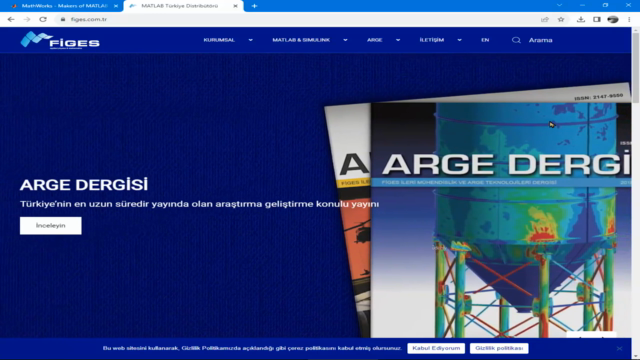
Task: Dismiss cookie banner with X icon
Action: 619,349
